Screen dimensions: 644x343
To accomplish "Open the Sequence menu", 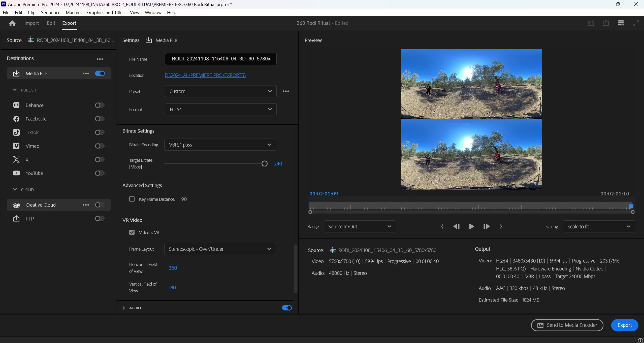I will (x=50, y=12).
